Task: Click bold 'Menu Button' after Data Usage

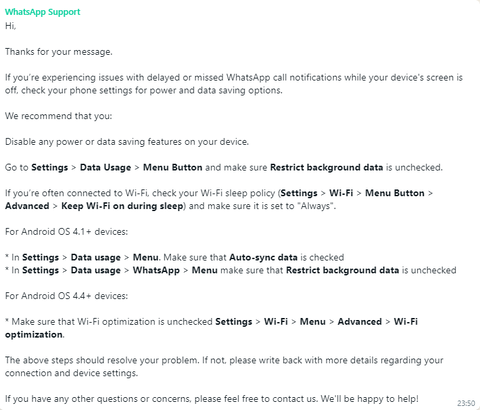Action: (173, 167)
